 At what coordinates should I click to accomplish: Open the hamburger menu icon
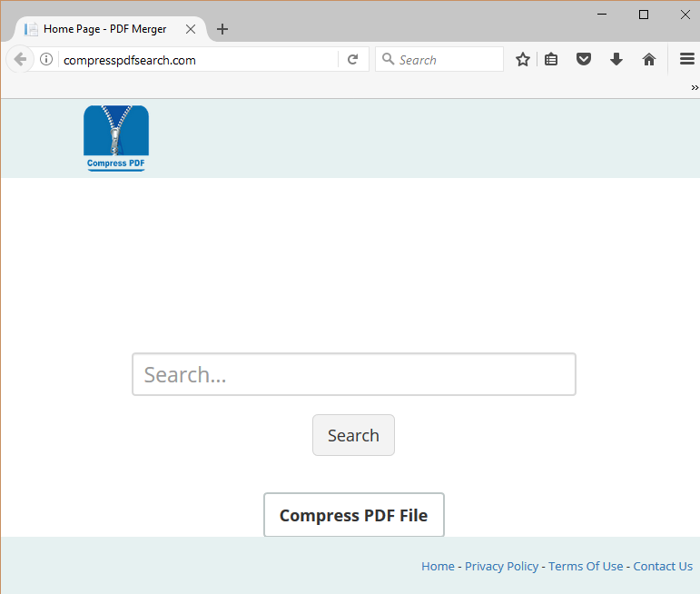click(687, 59)
